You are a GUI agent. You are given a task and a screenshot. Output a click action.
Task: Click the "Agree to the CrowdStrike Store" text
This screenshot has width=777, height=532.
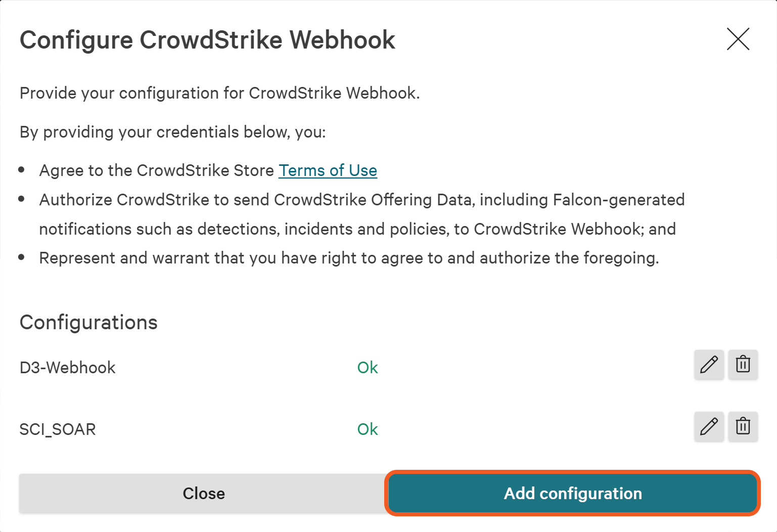(x=157, y=170)
